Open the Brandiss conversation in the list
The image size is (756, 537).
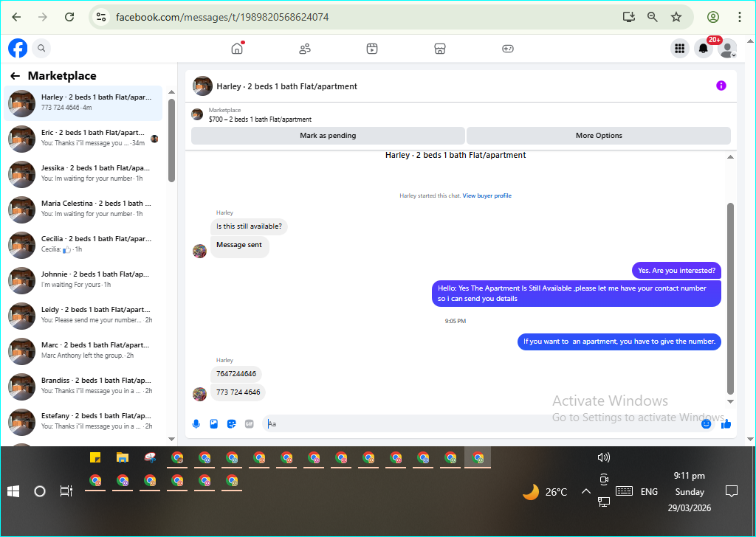83,387
